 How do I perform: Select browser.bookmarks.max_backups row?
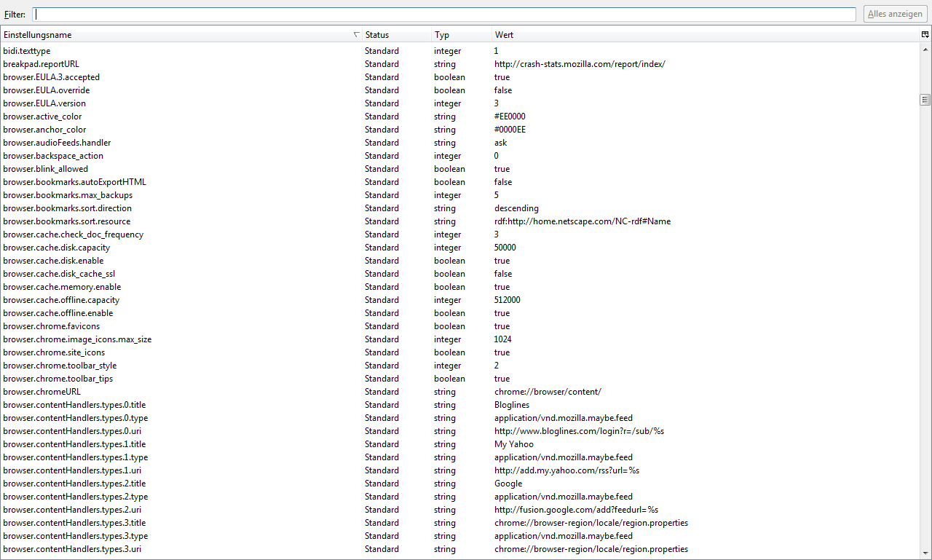click(x=460, y=195)
